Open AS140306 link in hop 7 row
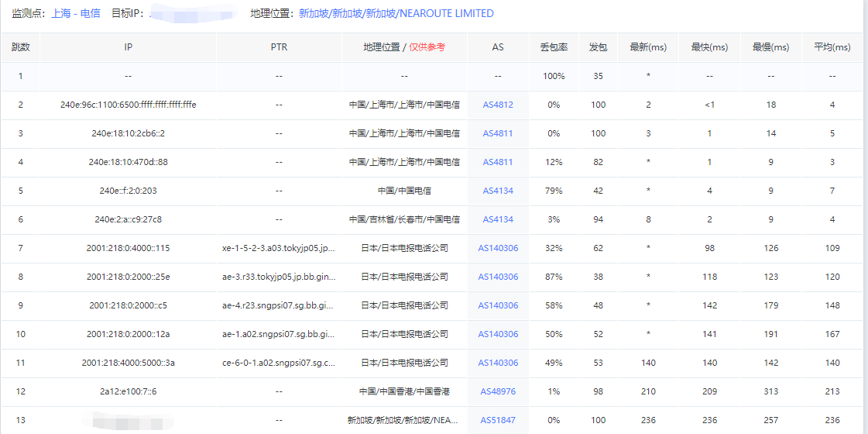Image resolution: width=868 pixels, height=434 pixels. click(x=498, y=248)
